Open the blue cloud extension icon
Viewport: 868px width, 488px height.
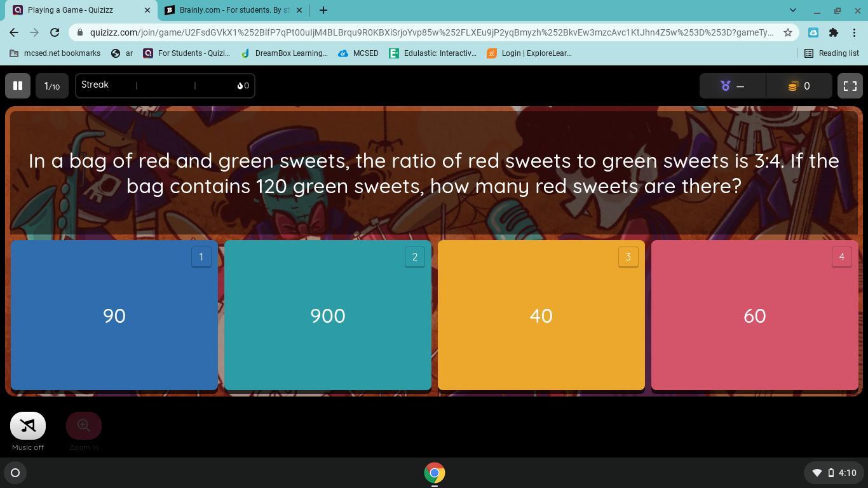813,32
